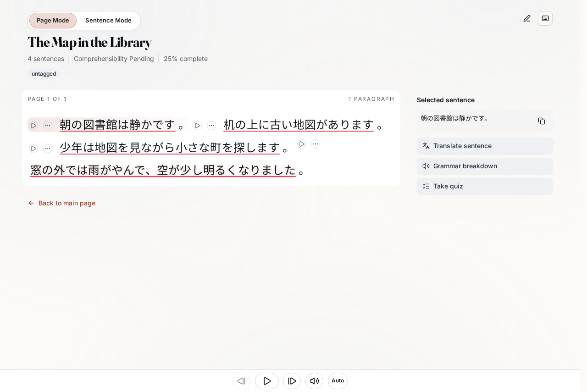Select sentence 窓の外では雨がやんで、空が少し明るくなりました
The width and height of the screenshot is (587, 392).
(x=163, y=170)
